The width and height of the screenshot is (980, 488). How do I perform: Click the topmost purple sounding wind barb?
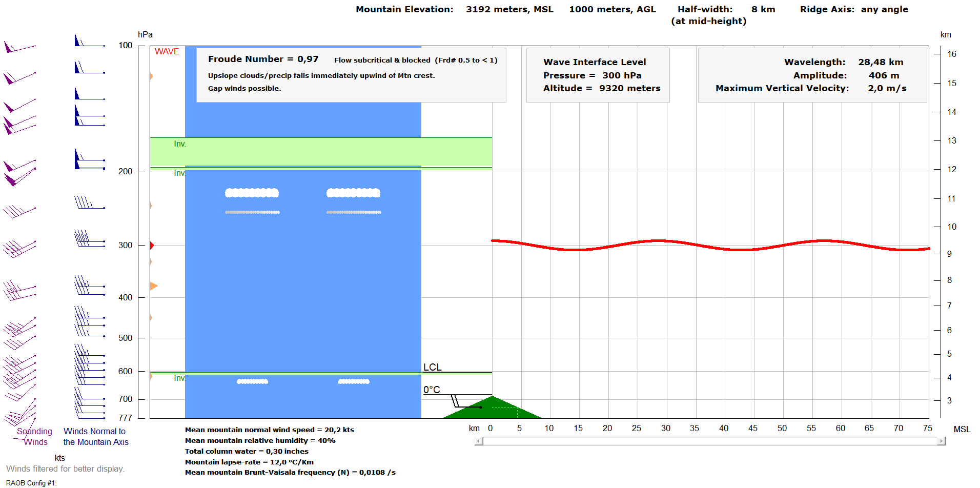(19, 48)
